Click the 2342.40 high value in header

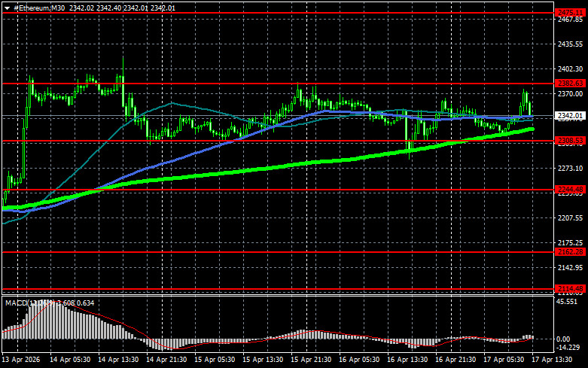pyautogui.click(x=108, y=8)
